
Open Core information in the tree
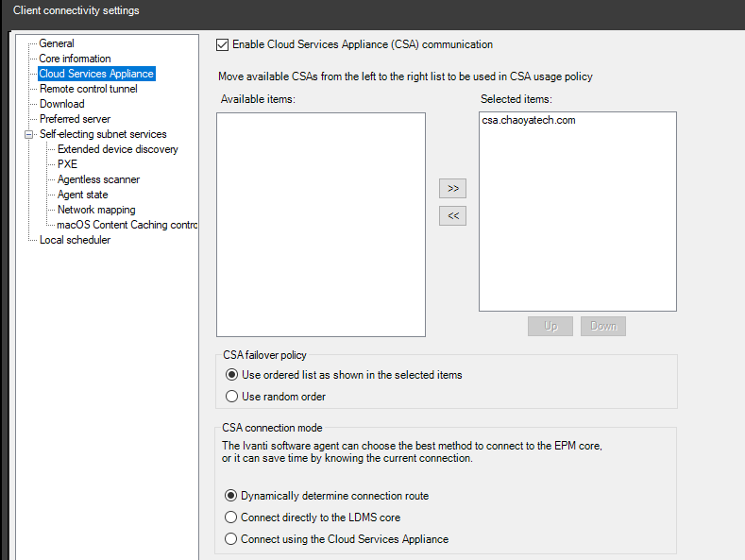tap(75, 59)
